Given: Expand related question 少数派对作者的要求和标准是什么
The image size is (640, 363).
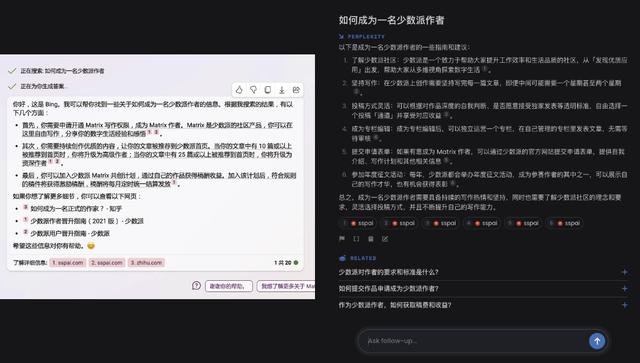Looking at the screenshot, I should coord(483,272).
